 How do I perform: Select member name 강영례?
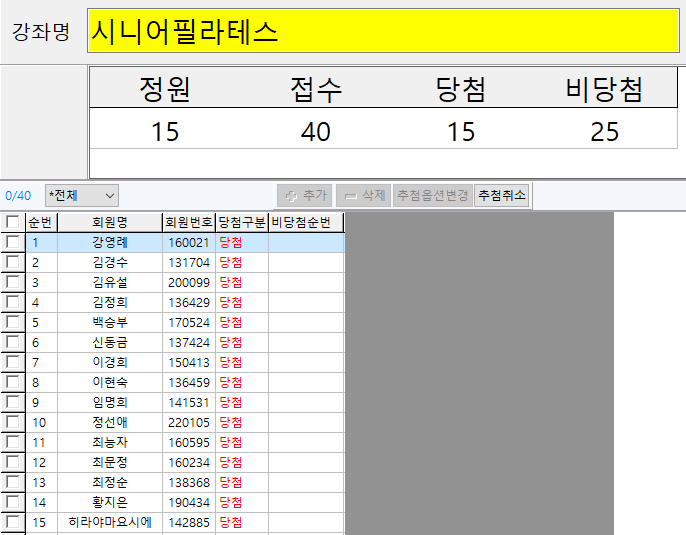[110, 242]
